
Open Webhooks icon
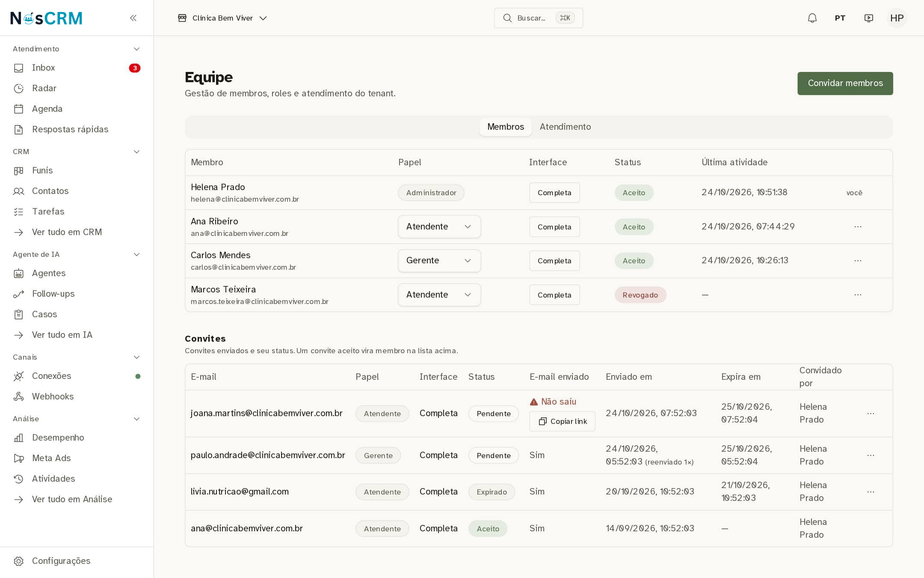(18, 397)
